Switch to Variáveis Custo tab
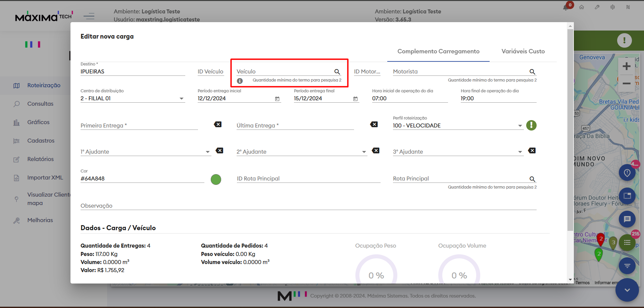 click(x=523, y=51)
